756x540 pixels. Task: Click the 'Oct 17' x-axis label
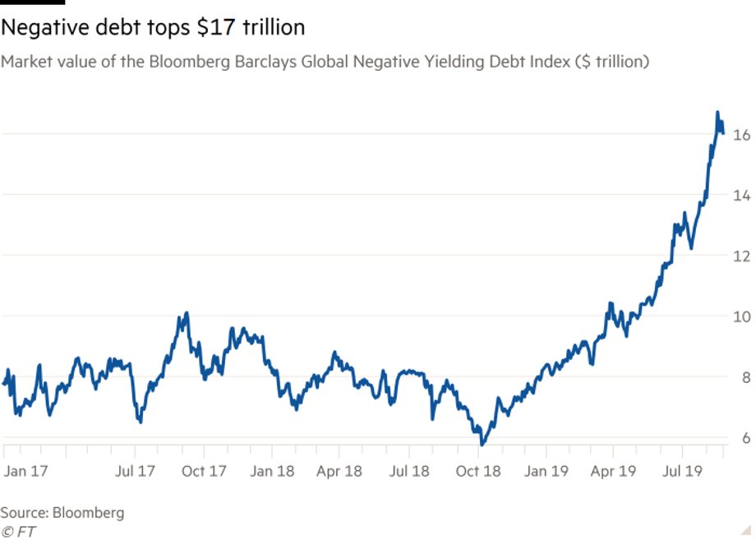pos(204,471)
